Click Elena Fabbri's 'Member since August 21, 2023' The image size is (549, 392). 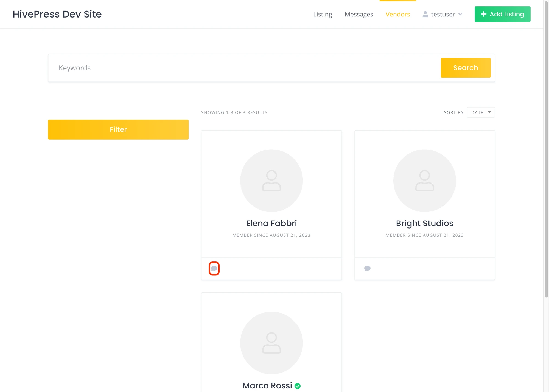[x=271, y=235]
